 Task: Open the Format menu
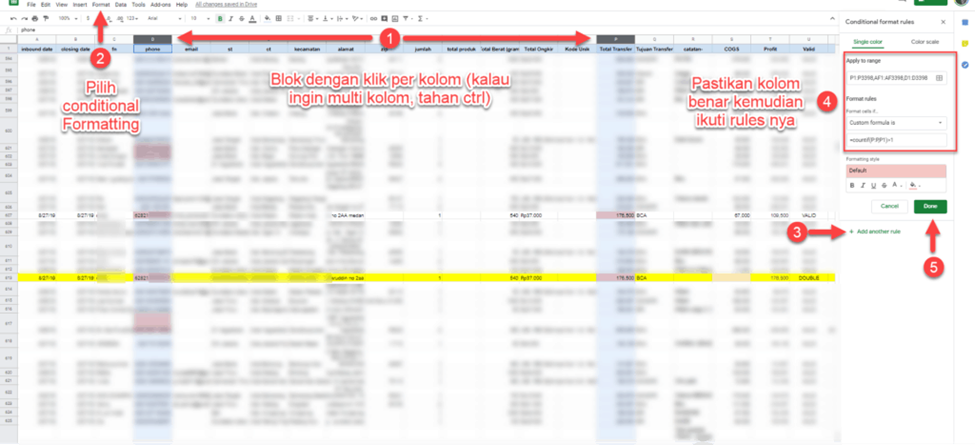click(x=101, y=5)
